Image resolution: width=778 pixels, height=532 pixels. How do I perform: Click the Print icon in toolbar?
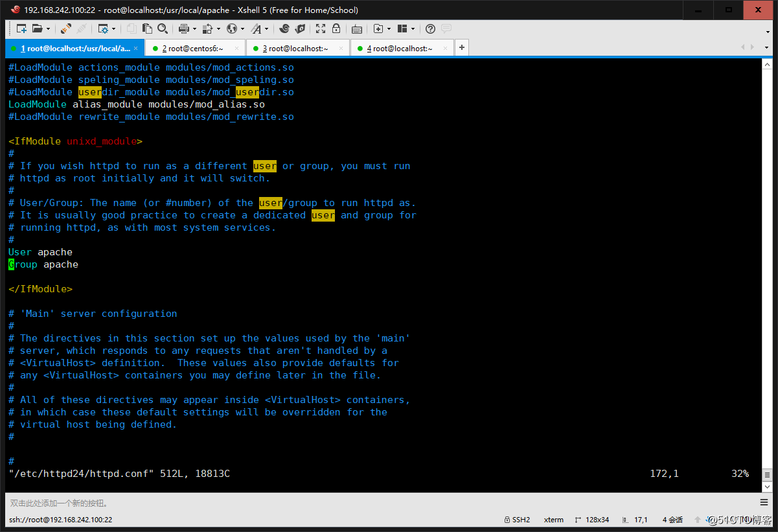coord(183,29)
